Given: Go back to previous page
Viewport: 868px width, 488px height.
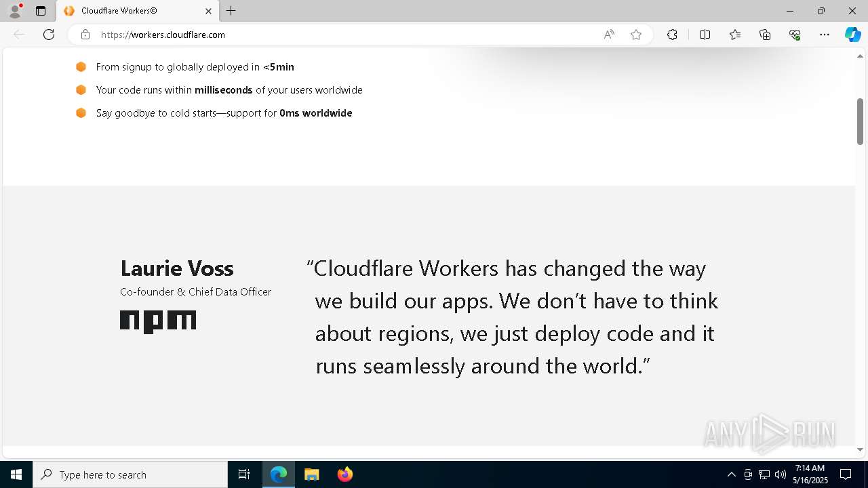Looking at the screenshot, I should click(x=19, y=35).
